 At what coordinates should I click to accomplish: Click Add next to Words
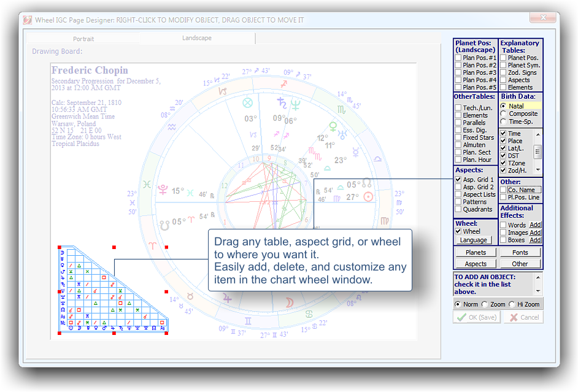pos(535,225)
